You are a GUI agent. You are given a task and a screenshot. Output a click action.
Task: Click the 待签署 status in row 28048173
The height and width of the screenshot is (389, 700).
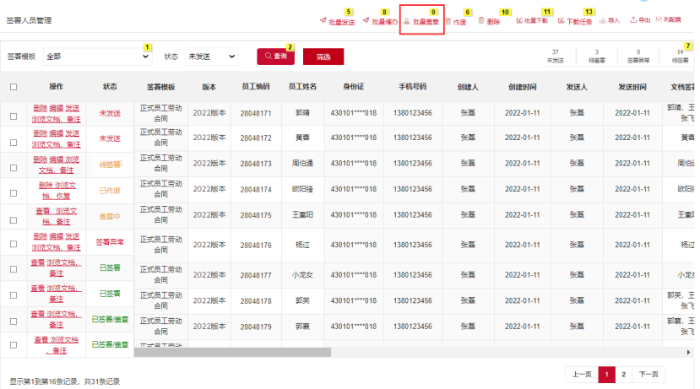[110, 165]
